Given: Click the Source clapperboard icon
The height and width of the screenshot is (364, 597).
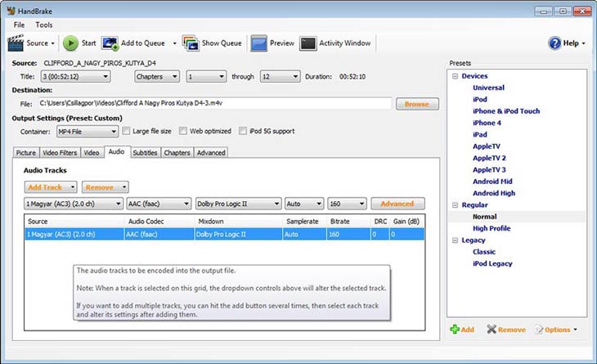Looking at the screenshot, I should [15, 43].
